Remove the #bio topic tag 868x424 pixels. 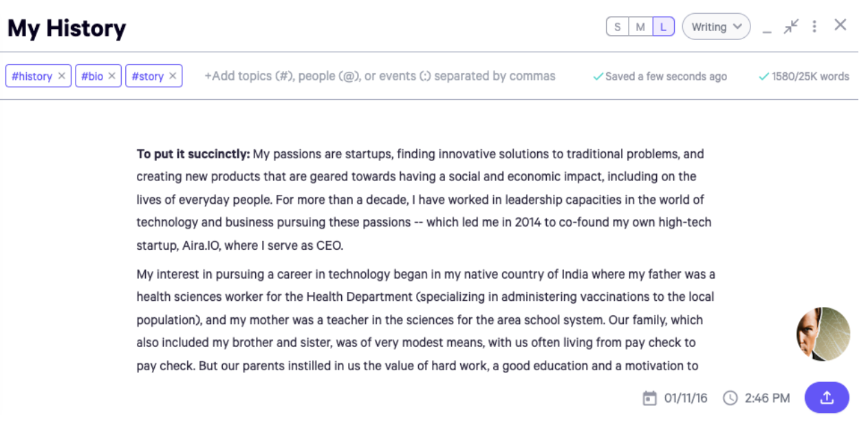click(x=112, y=76)
